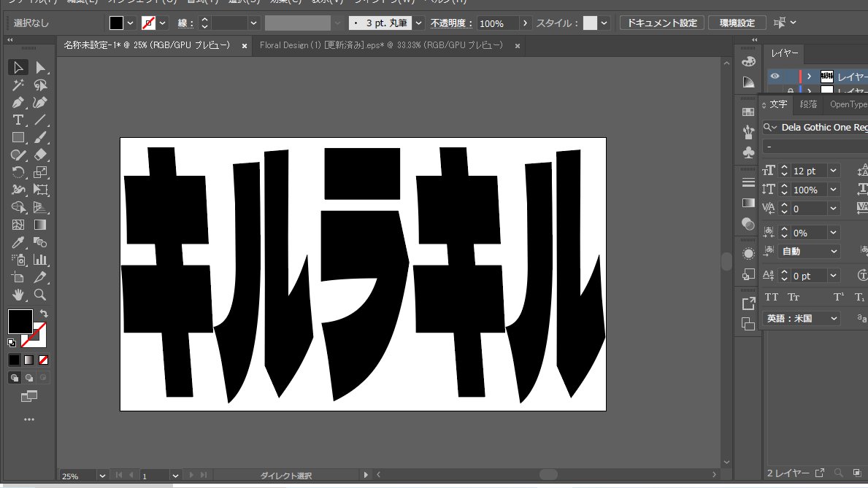The image size is (868, 488).
Task: Open the zoom level 25% dropdown
Action: pos(102,476)
